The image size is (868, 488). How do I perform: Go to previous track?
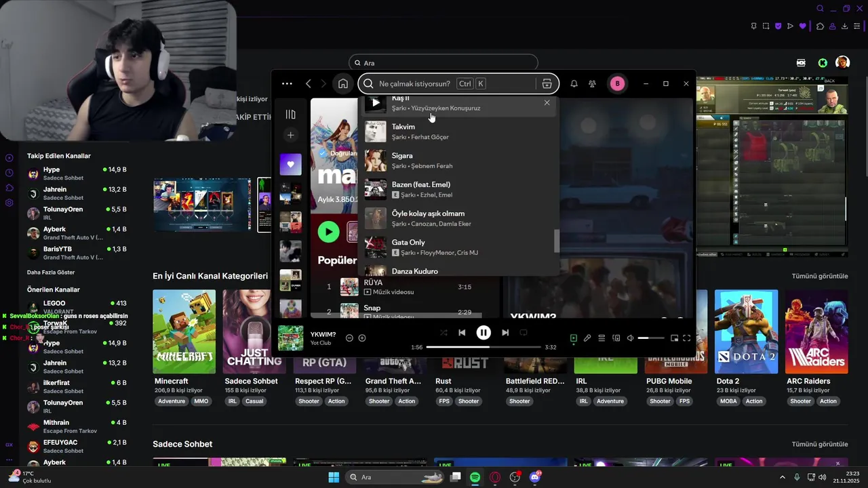(x=462, y=333)
